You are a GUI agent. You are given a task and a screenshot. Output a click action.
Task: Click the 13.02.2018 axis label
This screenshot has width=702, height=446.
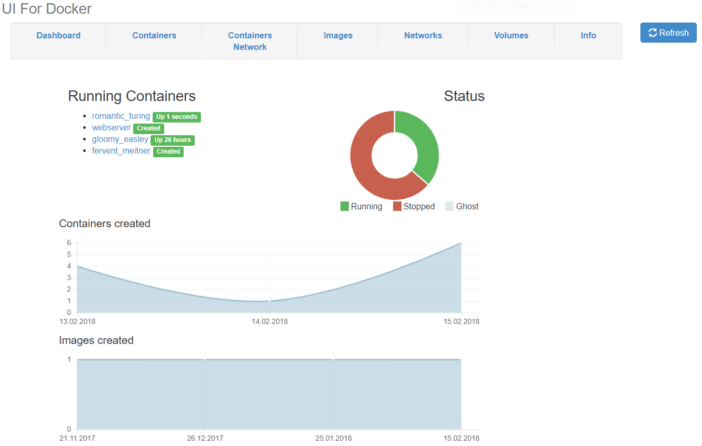77,322
